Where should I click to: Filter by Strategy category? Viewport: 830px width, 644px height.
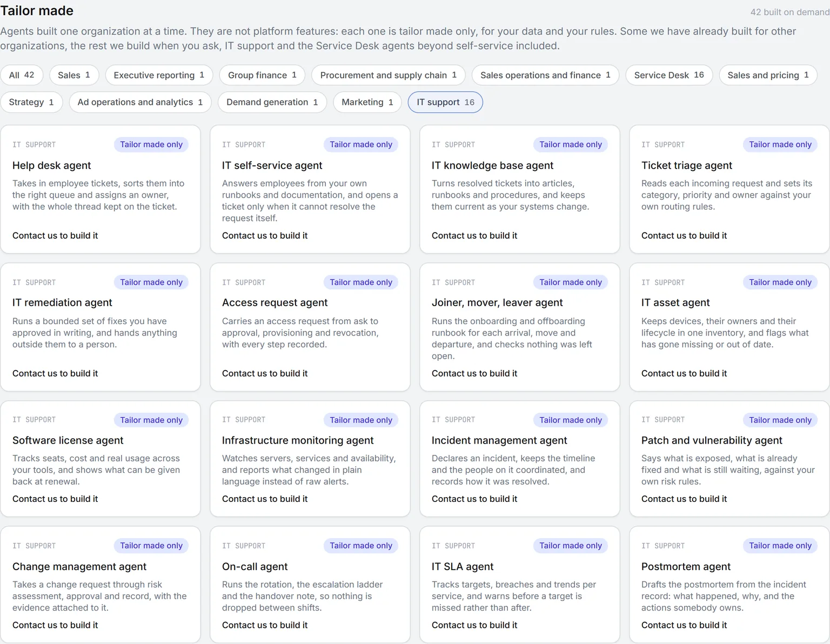31,102
